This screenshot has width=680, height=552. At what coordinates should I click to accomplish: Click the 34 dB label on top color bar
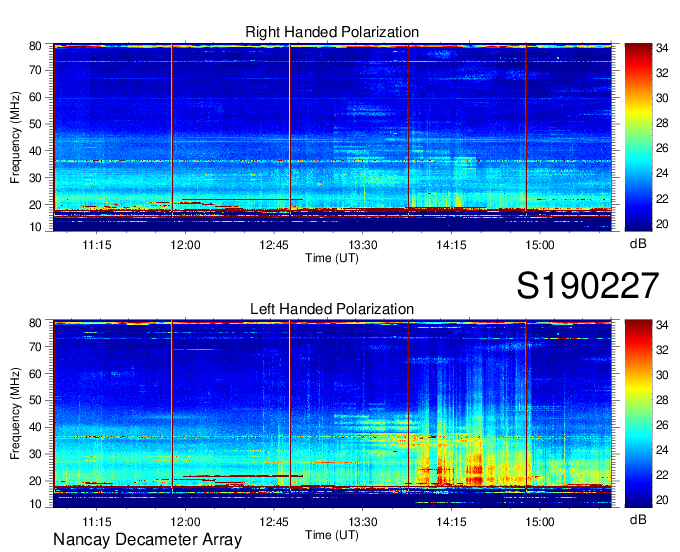pos(662,48)
